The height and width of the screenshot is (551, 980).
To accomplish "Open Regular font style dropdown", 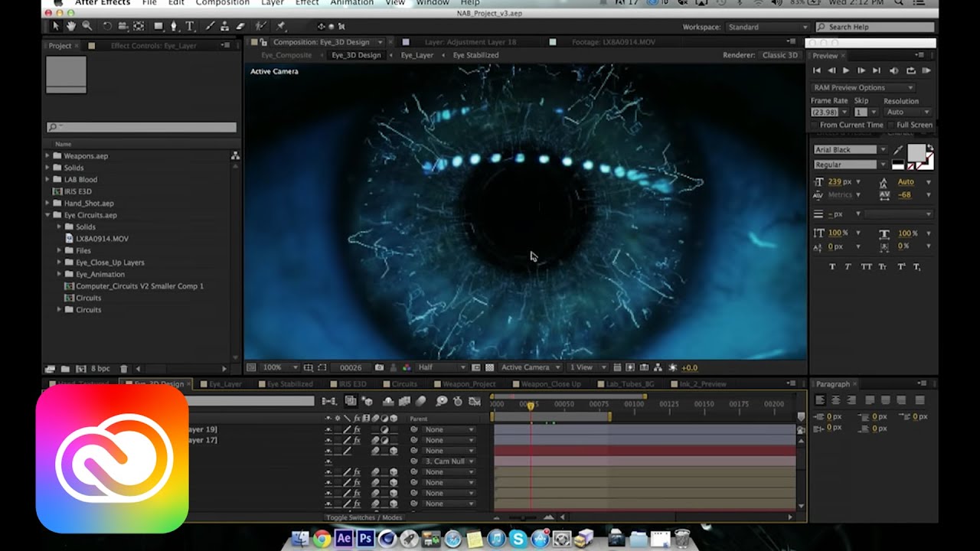I will point(850,165).
